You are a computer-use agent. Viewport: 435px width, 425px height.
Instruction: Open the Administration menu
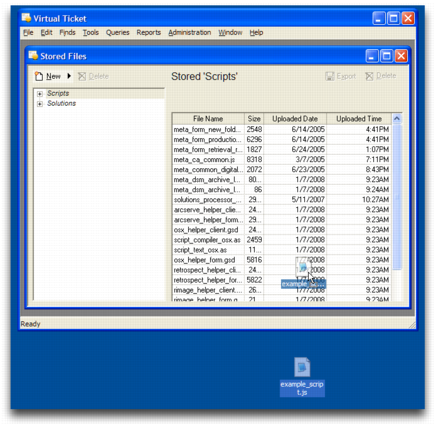(x=189, y=33)
